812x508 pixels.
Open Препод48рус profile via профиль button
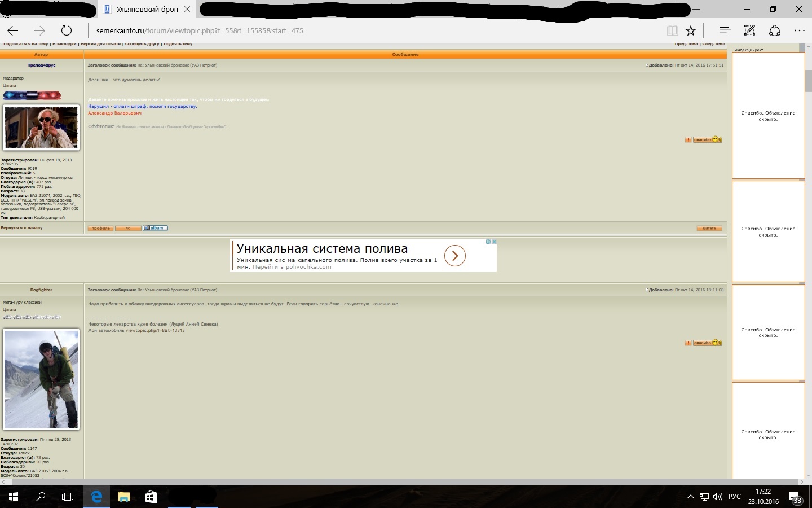101,228
